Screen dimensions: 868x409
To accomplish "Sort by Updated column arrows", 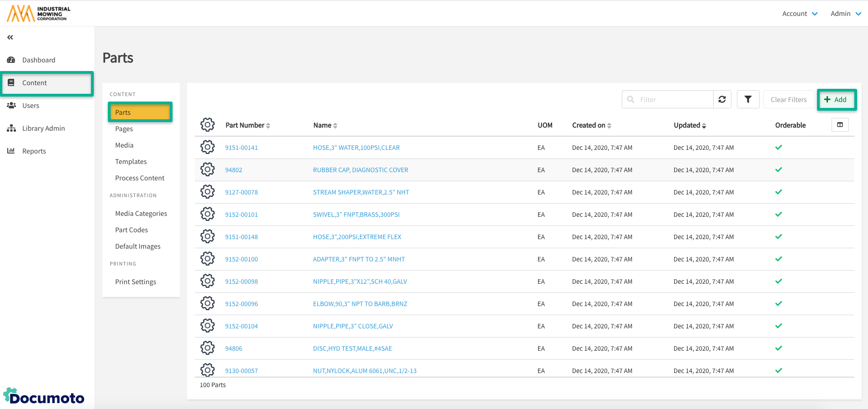I will tap(704, 126).
